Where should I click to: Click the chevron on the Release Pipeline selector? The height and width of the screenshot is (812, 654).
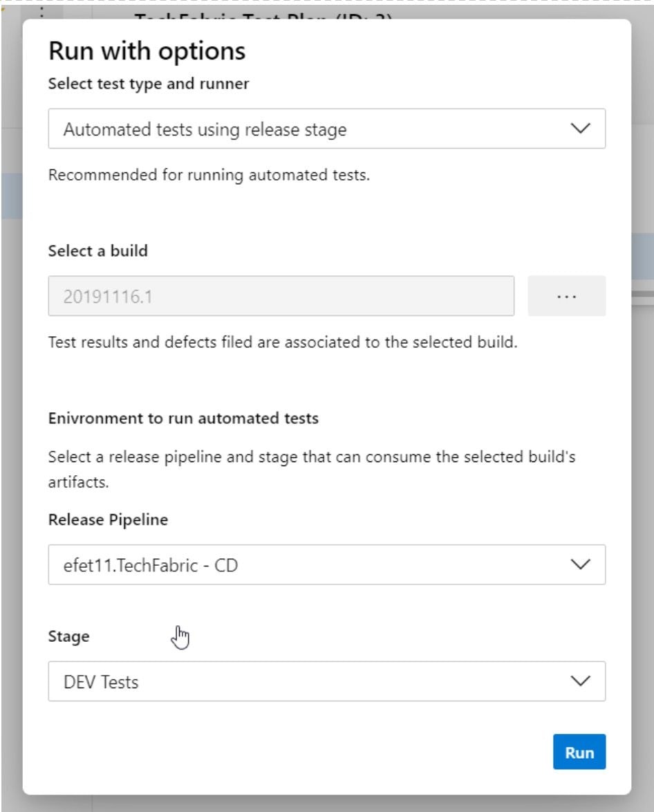pos(581,564)
